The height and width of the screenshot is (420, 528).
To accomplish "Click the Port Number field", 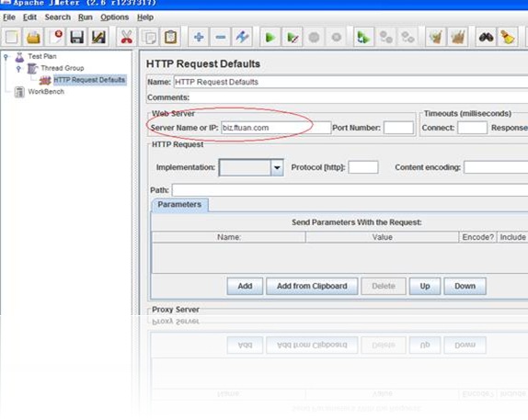I will (398, 128).
